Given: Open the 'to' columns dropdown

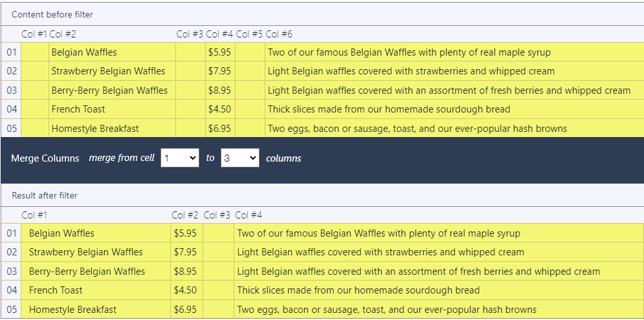Looking at the screenshot, I should click(x=240, y=158).
